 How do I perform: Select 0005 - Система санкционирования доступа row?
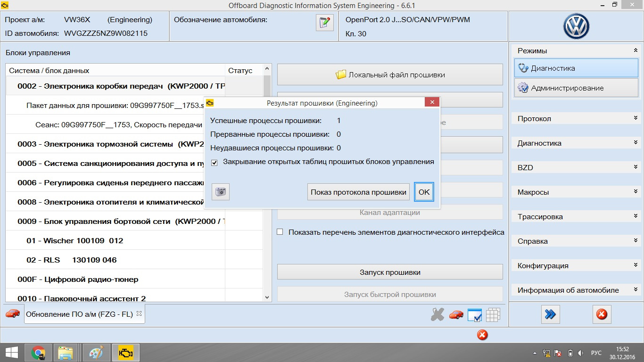pos(134,164)
